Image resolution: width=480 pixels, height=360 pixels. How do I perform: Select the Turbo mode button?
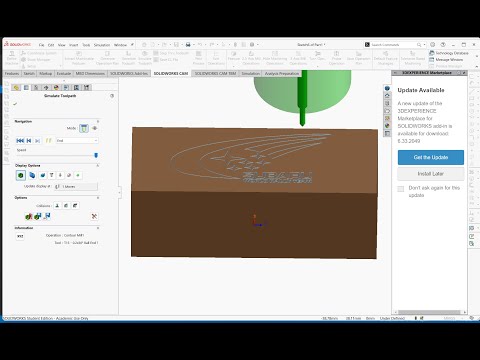(x=95, y=128)
